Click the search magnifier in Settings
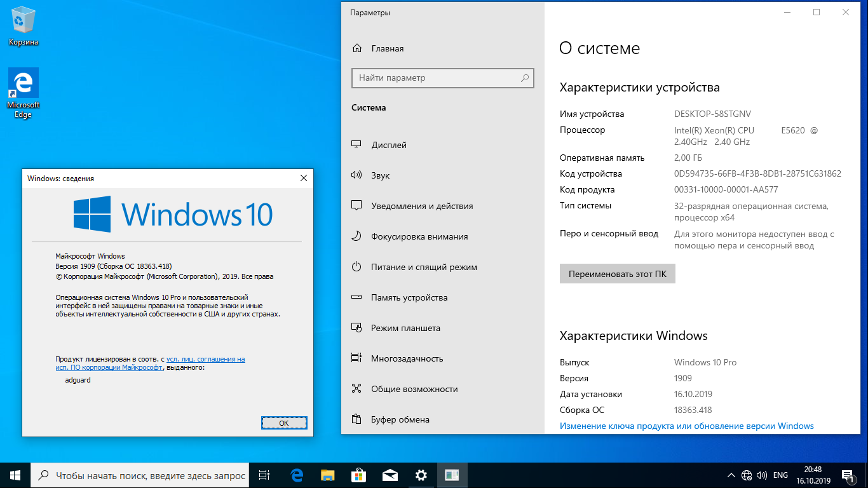The width and height of the screenshot is (868, 488). [525, 78]
